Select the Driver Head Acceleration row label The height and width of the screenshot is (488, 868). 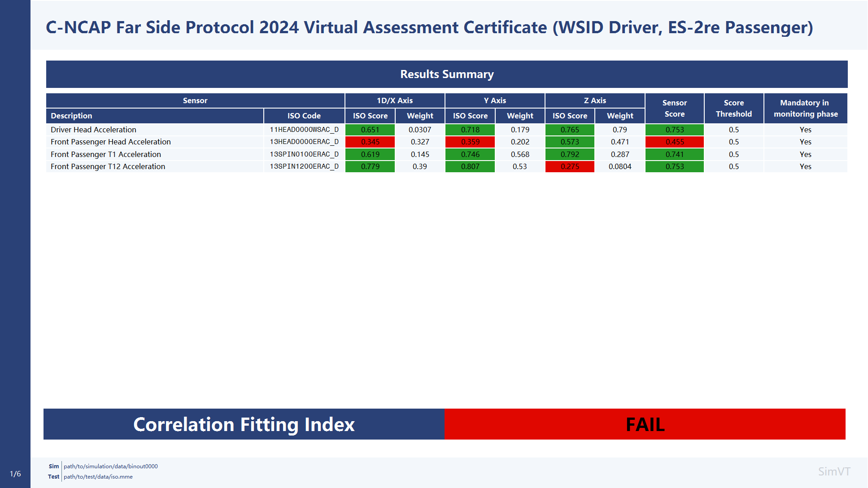93,130
